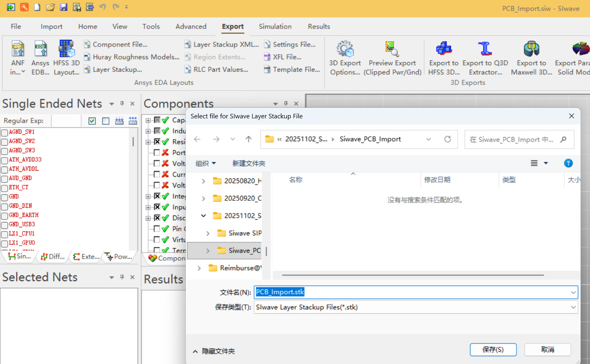The width and height of the screenshot is (590, 364).
Task: Export Template File from ribbon
Action: click(292, 70)
